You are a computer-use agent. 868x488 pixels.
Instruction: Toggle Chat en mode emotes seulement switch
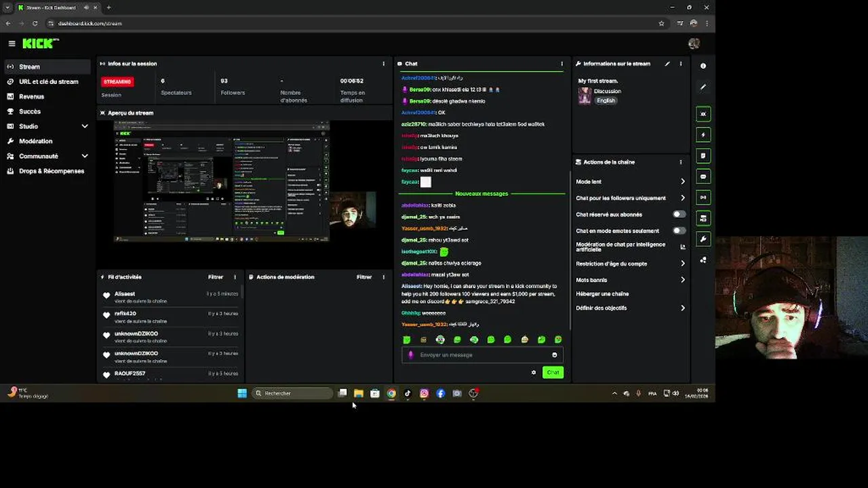(679, 230)
